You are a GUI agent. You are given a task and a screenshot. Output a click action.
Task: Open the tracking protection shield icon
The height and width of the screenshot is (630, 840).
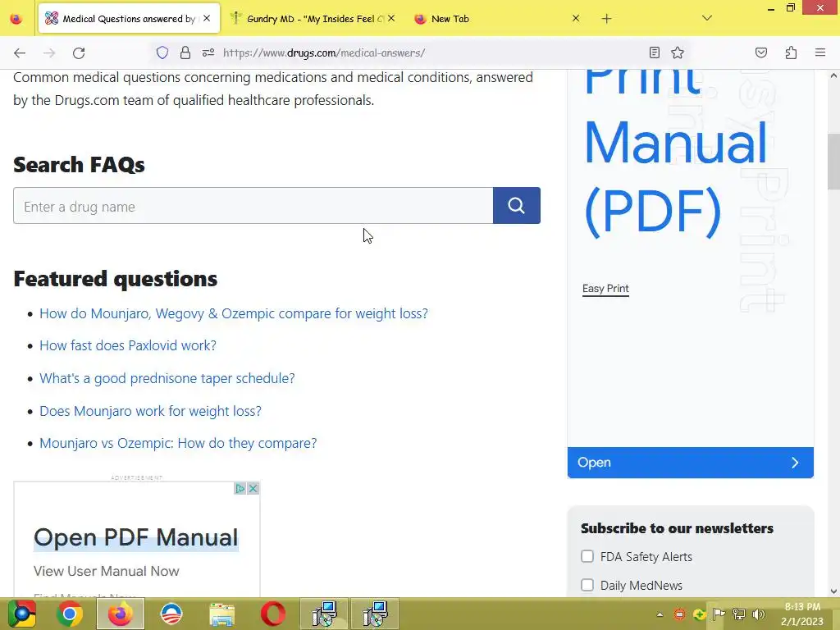click(x=162, y=52)
